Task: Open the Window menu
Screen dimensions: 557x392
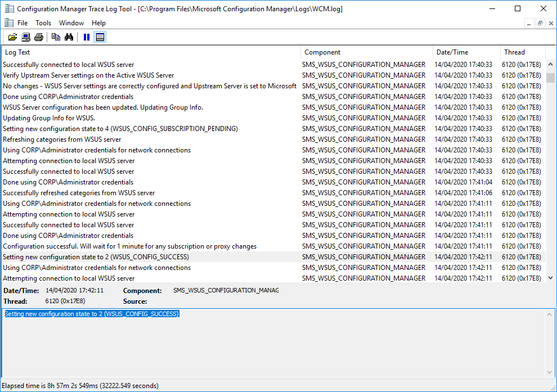Action: point(71,23)
